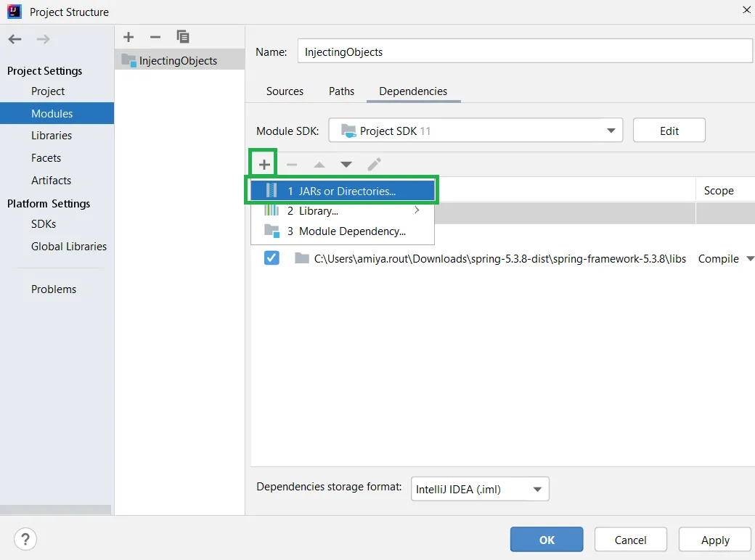Open the Libraries project settings
This screenshot has height=560, width=755.
pyautogui.click(x=52, y=136)
